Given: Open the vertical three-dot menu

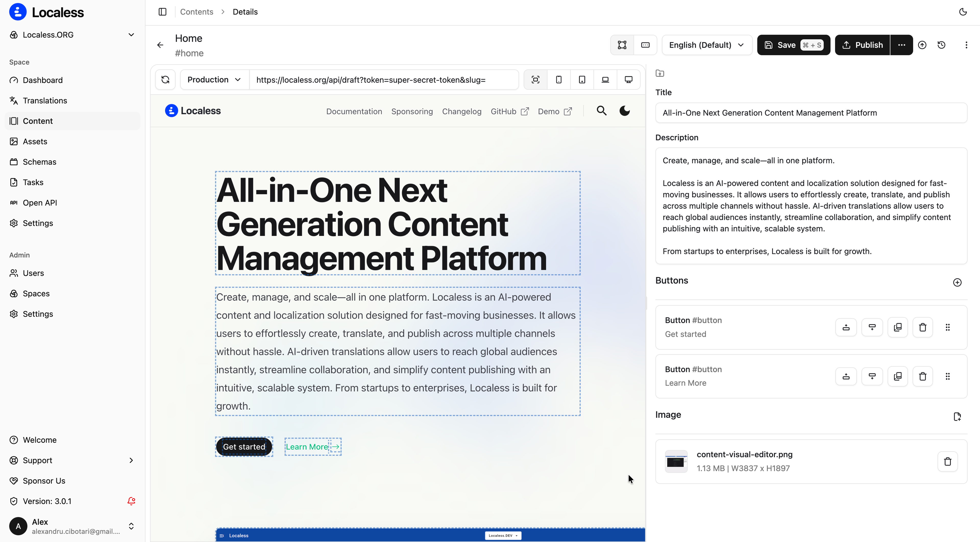Looking at the screenshot, I should pyautogui.click(x=966, y=45).
